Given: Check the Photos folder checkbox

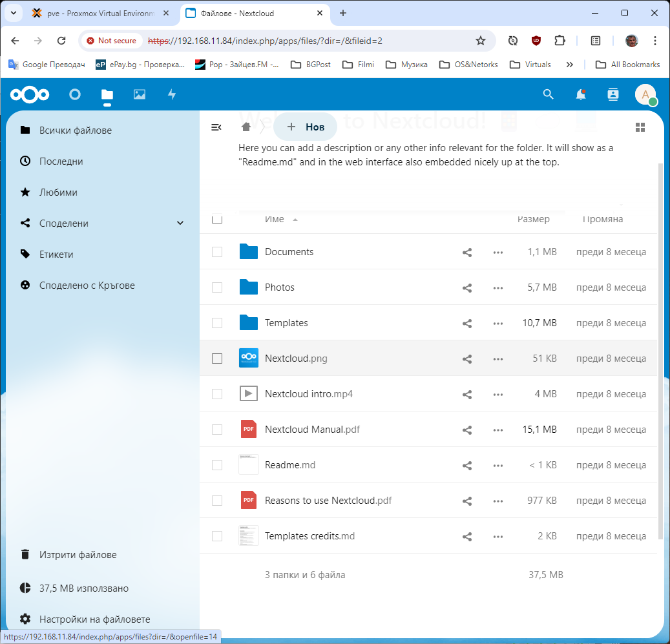Looking at the screenshot, I should tap(217, 287).
